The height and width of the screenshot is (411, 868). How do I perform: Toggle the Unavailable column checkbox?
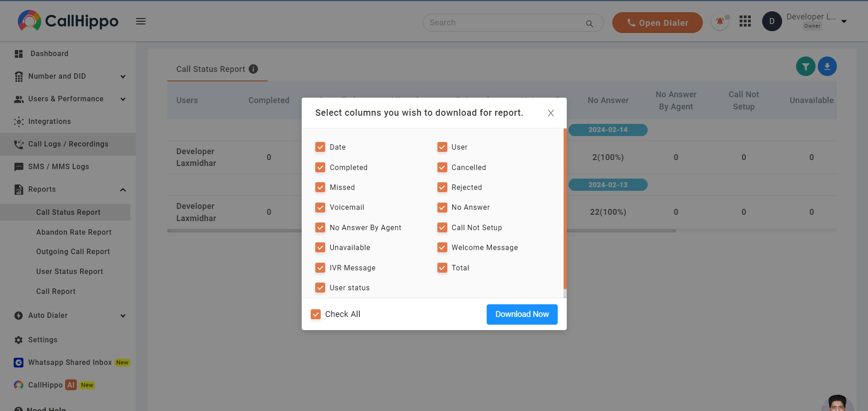(320, 247)
